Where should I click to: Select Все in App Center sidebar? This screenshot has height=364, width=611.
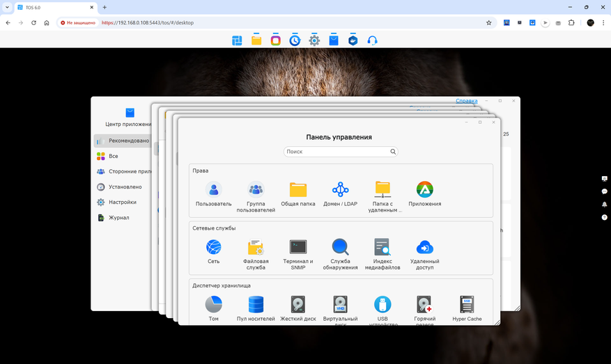pyautogui.click(x=114, y=156)
